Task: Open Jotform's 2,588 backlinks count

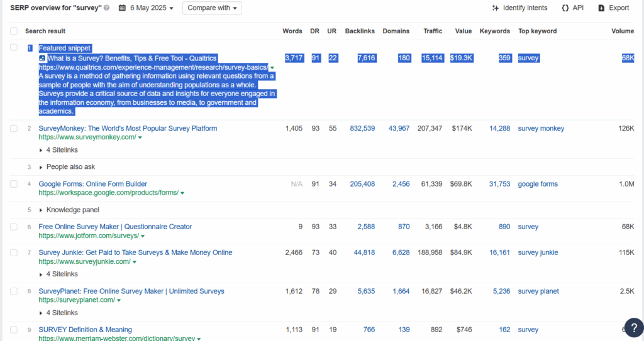Action: tap(366, 227)
